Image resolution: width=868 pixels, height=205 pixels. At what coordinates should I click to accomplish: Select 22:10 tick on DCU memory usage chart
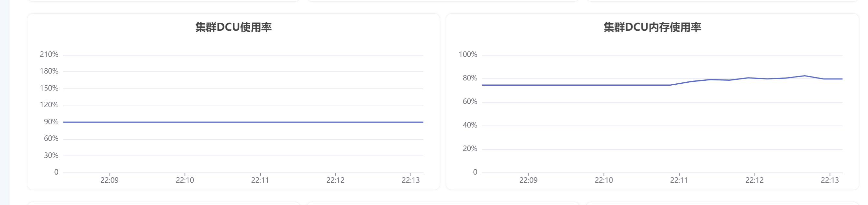(x=603, y=180)
